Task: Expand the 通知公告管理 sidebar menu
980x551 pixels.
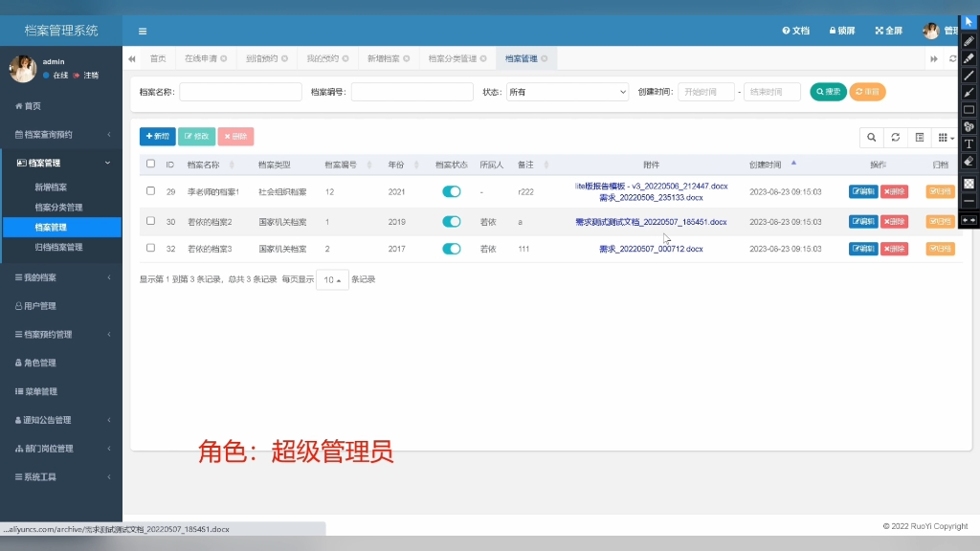Action: (x=61, y=420)
